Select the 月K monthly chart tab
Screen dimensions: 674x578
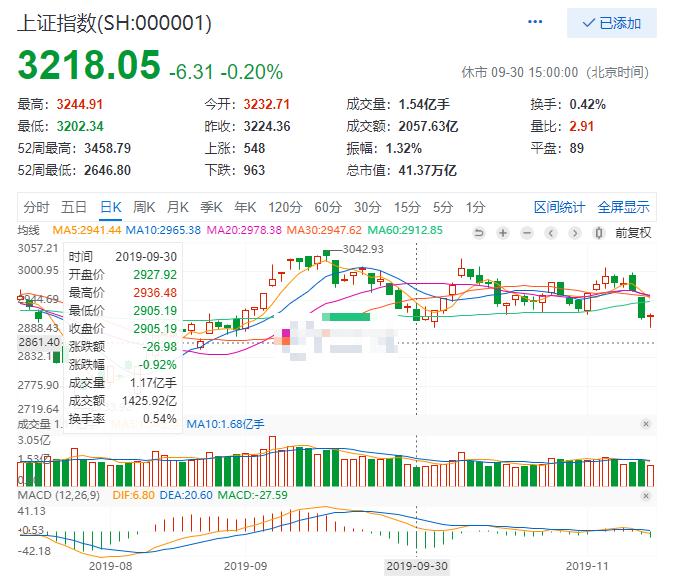click(178, 207)
